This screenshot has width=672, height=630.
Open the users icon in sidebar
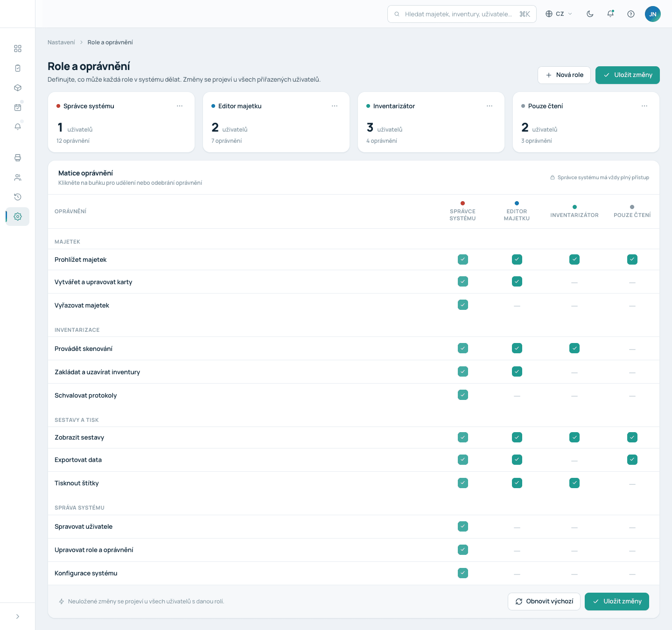pos(18,177)
